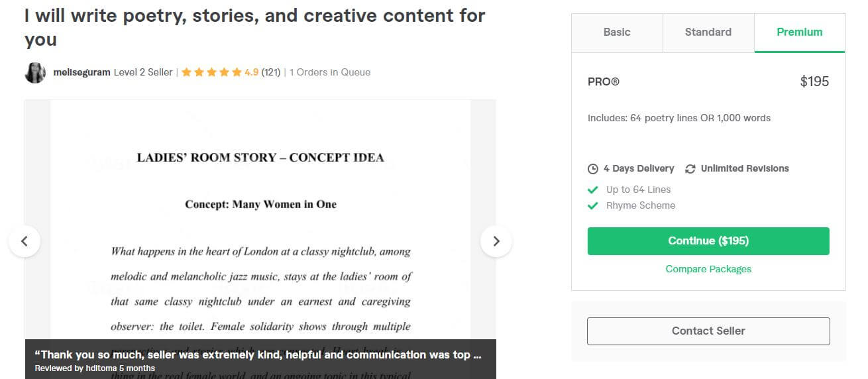Open meliseguram seller profile link
This screenshot has height=379, width=868.
click(x=81, y=72)
